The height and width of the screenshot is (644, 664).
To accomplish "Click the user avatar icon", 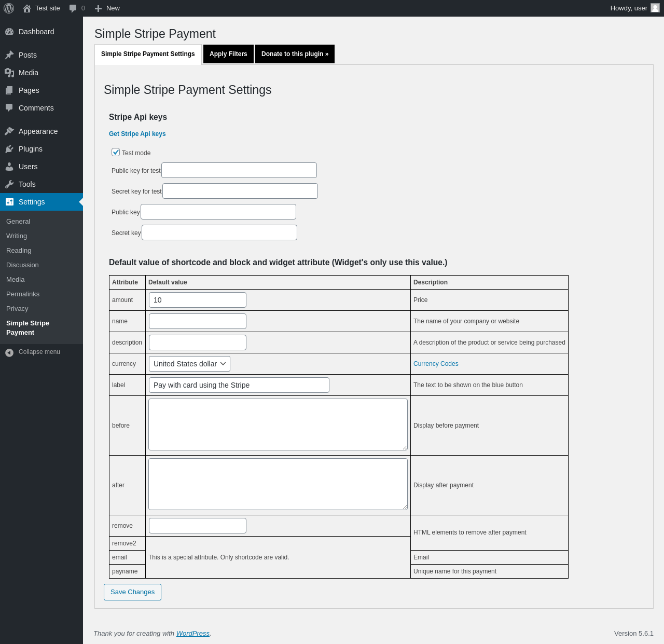I will coord(655,8).
